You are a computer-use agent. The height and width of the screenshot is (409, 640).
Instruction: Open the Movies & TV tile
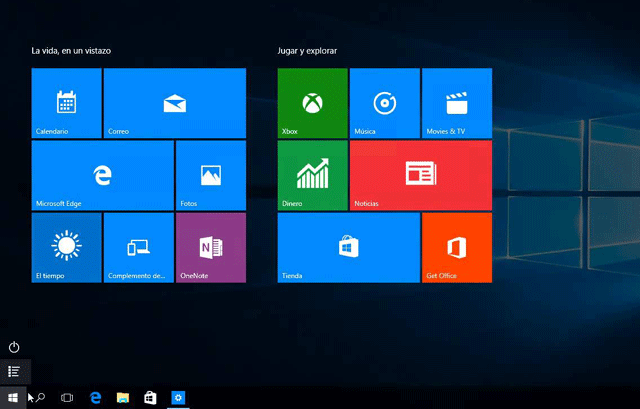pos(456,103)
